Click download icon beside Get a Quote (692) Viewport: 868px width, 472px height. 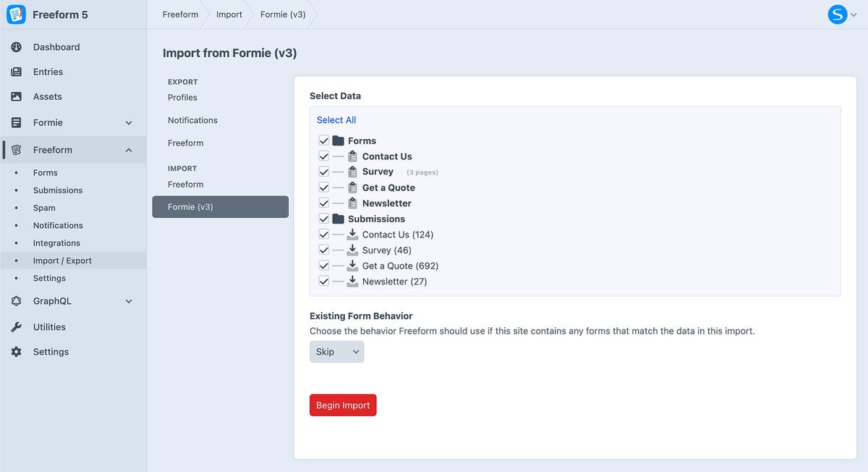click(352, 266)
